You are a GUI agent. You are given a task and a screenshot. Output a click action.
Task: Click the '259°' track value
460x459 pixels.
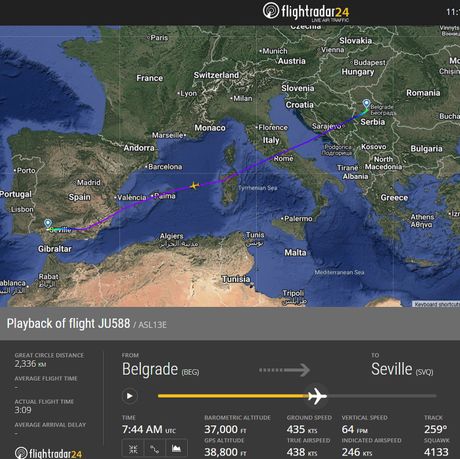tap(435, 429)
